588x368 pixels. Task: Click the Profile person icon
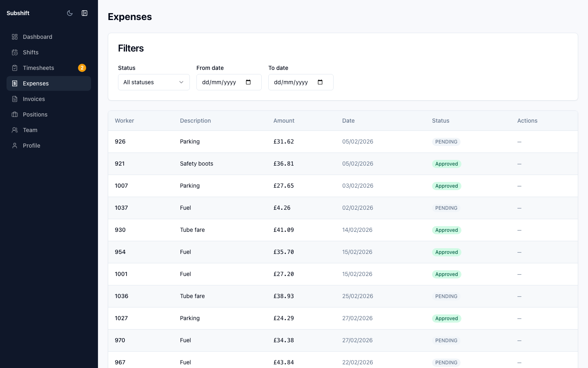point(15,146)
